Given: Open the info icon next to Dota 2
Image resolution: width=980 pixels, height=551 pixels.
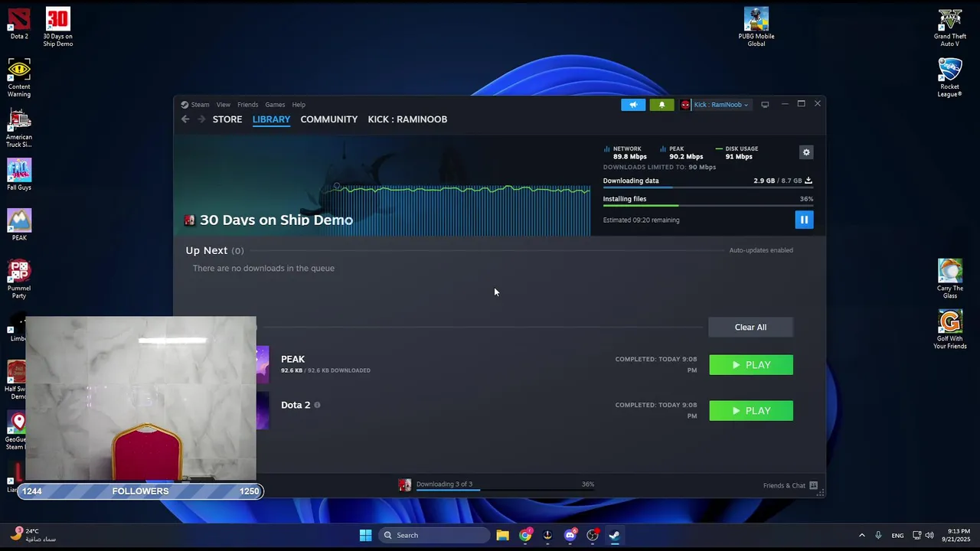Looking at the screenshot, I should [x=317, y=405].
